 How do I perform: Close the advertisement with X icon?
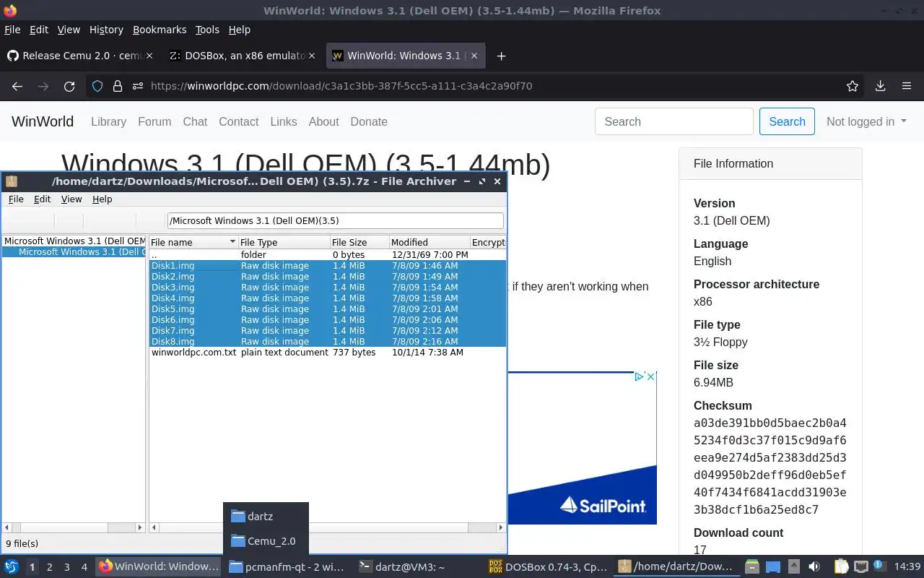pyautogui.click(x=650, y=376)
